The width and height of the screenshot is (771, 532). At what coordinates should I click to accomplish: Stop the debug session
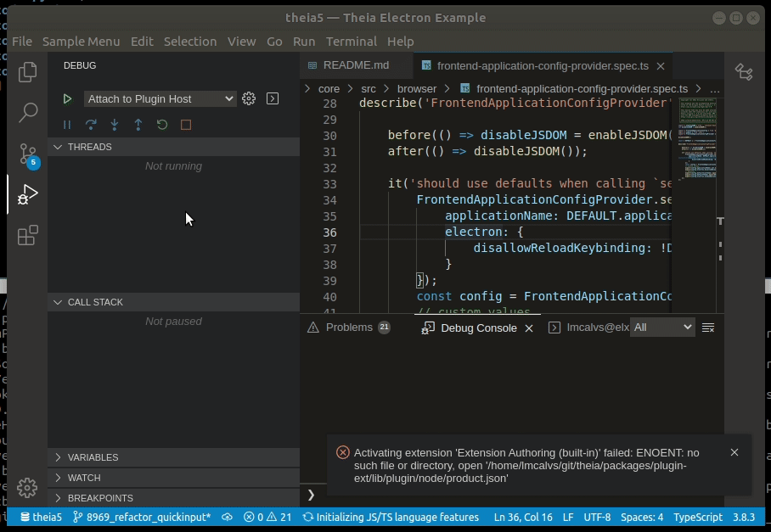186,125
